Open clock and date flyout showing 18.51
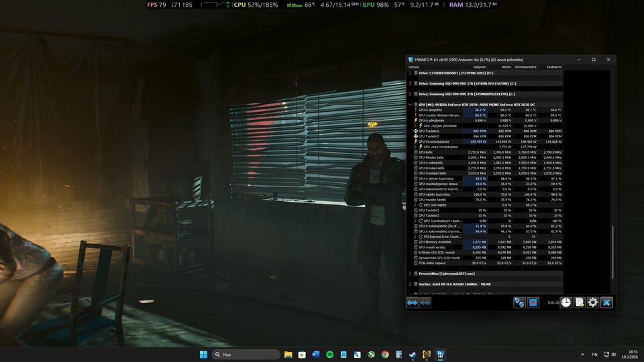 pyautogui.click(x=630, y=355)
